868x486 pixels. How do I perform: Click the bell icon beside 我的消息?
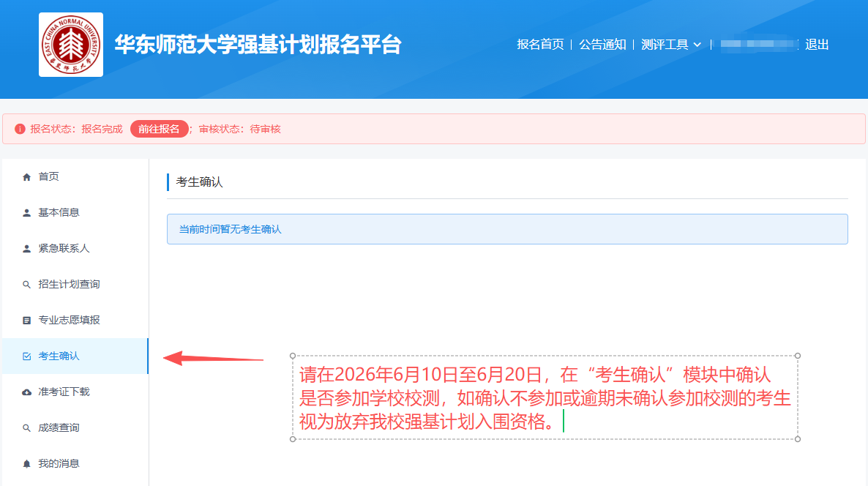[27, 464]
